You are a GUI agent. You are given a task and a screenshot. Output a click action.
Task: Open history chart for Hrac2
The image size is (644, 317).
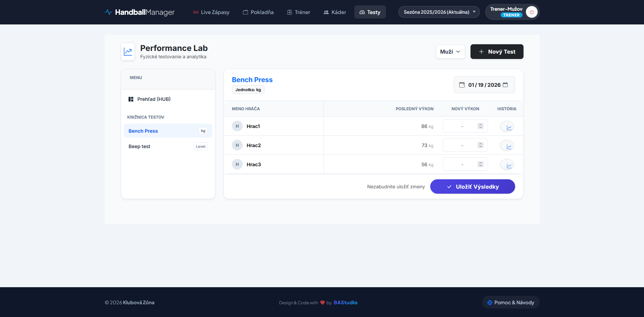(x=507, y=145)
